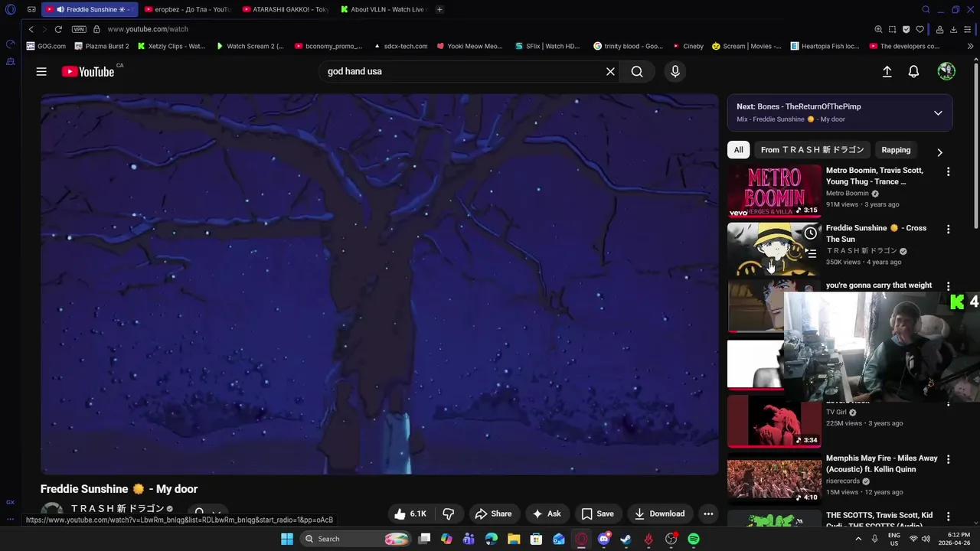
Task: Submit search with magnifier button
Action: pyautogui.click(x=637, y=71)
